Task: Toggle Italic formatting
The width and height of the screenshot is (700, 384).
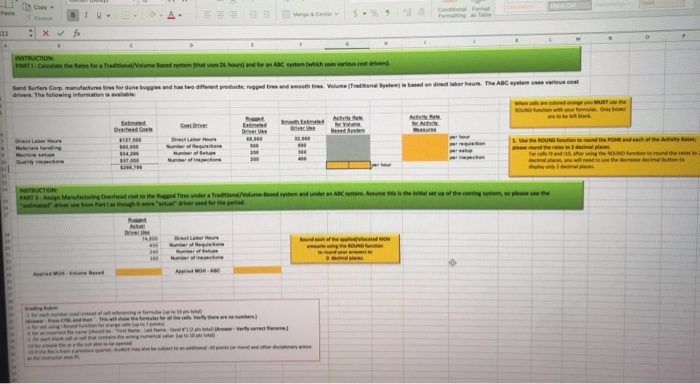Action: pyautogui.click(x=86, y=15)
